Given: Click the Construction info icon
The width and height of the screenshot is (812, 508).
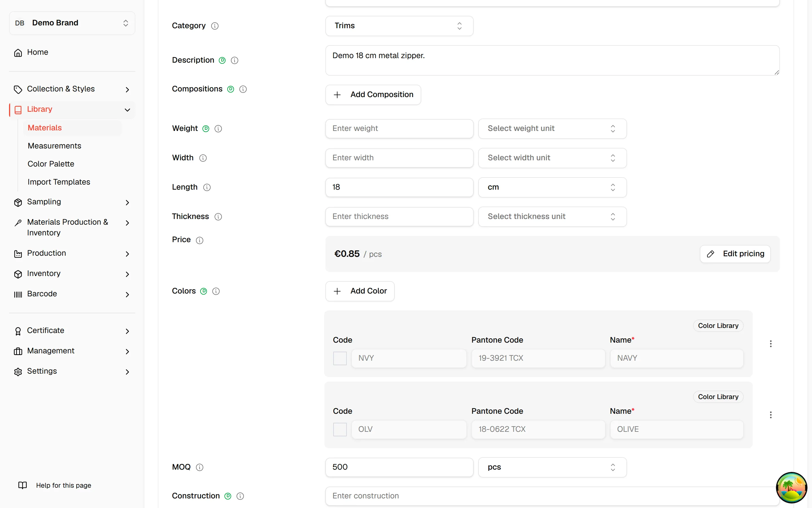Looking at the screenshot, I should tap(240, 496).
